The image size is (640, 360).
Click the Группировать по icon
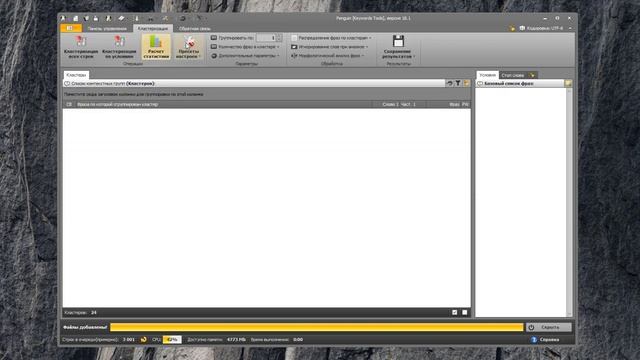pyautogui.click(x=214, y=38)
